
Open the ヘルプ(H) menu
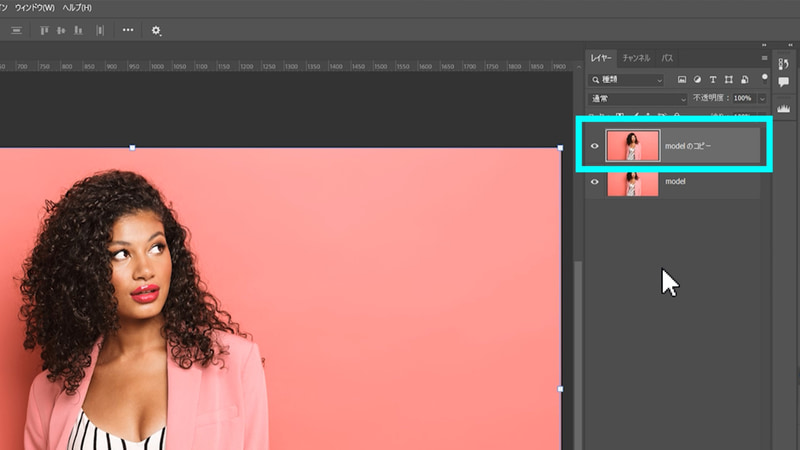pyautogui.click(x=77, y=8)
